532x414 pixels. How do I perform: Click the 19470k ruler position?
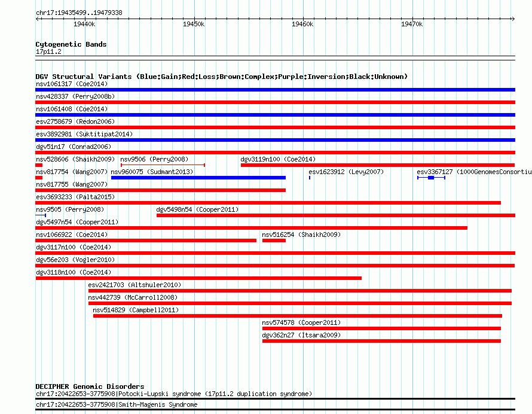pyautogui.click(x=412, y=24)
